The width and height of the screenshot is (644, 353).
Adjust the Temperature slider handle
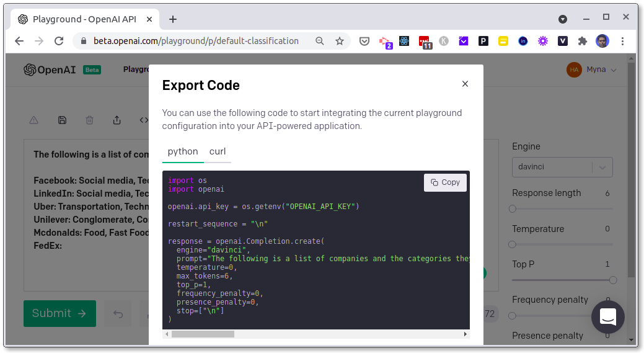pos(512,244)
